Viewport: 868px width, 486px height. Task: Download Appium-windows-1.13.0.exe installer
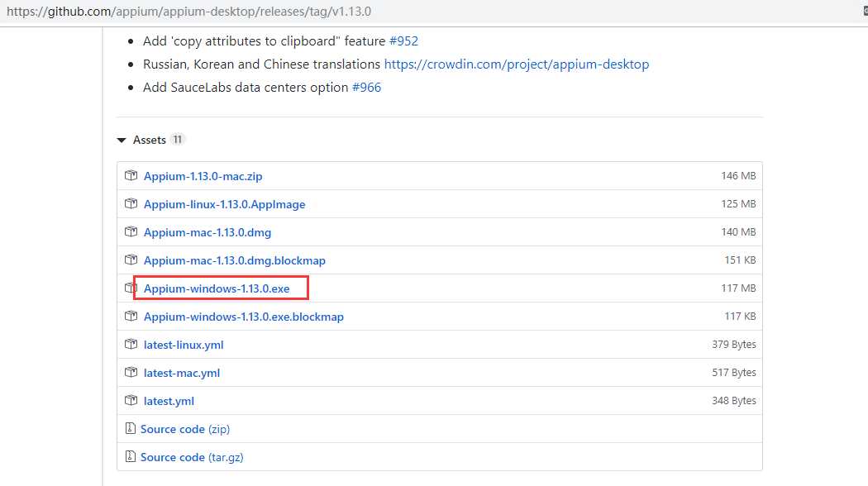tap(217, 288)
